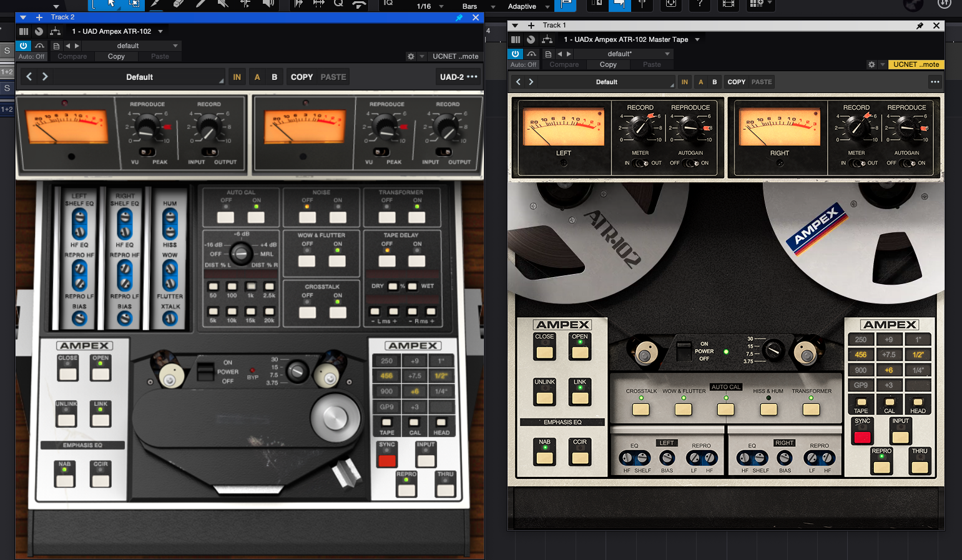
Task: Open the 'UADx Ampex ATR-102 Master Tape' selector
Action: click(x=632, y=39)
